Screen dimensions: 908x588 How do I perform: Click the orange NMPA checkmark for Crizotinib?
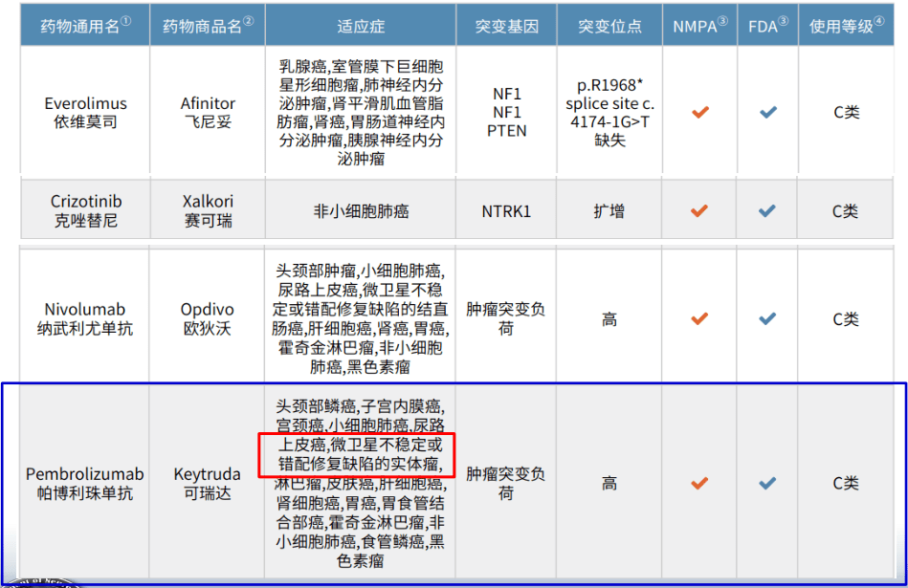click(x=700, y=210)
